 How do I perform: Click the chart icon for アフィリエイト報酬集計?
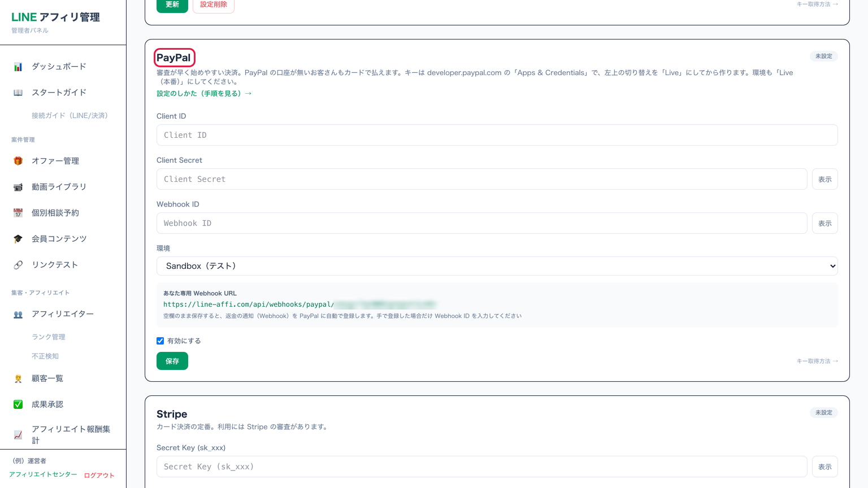(18, 435)
